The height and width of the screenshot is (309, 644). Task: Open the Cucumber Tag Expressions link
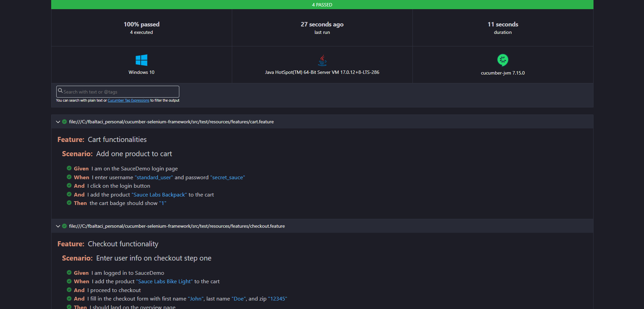(x=128, y=100)
